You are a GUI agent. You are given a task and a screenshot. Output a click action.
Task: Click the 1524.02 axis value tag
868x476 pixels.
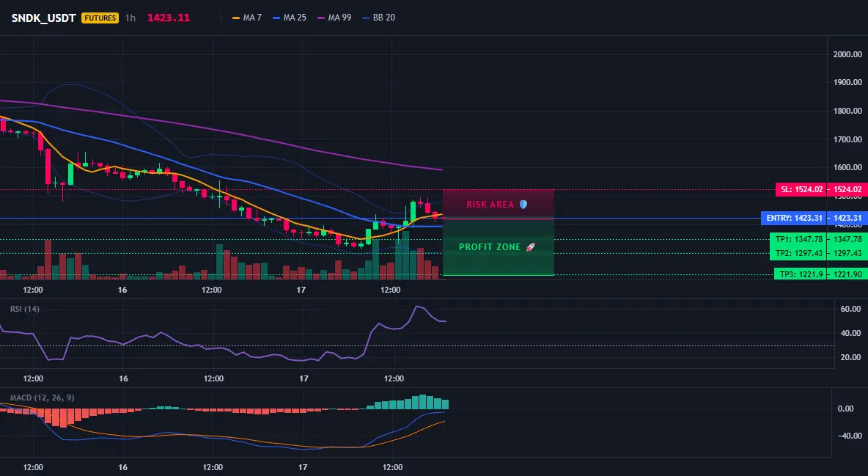847,189
